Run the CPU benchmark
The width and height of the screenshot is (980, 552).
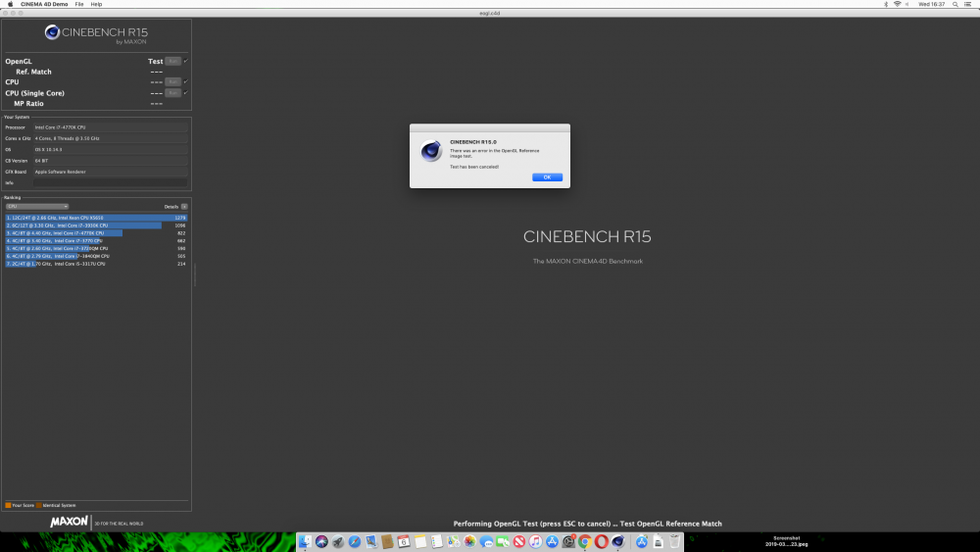click(x=172, y=81)
